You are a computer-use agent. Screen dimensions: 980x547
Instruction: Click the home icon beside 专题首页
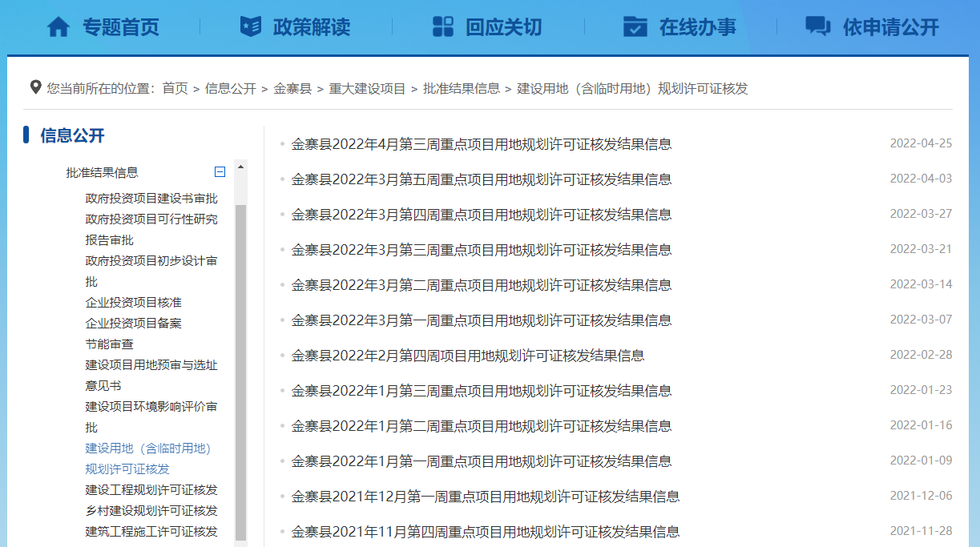point(58,27)
